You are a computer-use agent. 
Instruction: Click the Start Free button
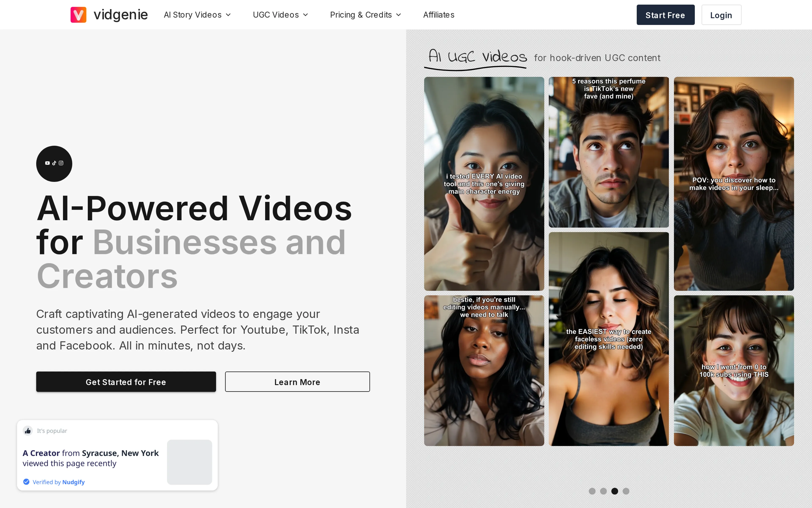click(x=665, y=15)
